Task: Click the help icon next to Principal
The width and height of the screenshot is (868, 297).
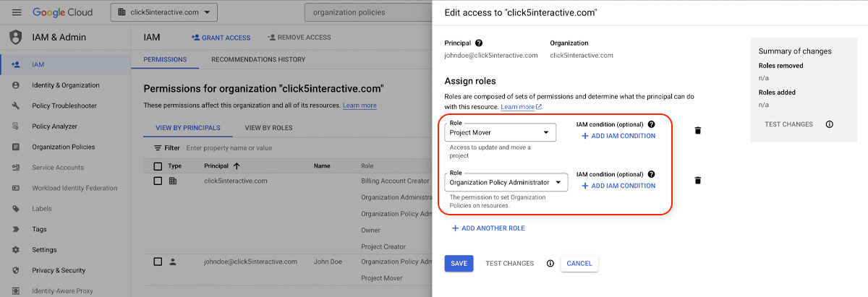Action: pyautogui.click(x=479, y=43)
